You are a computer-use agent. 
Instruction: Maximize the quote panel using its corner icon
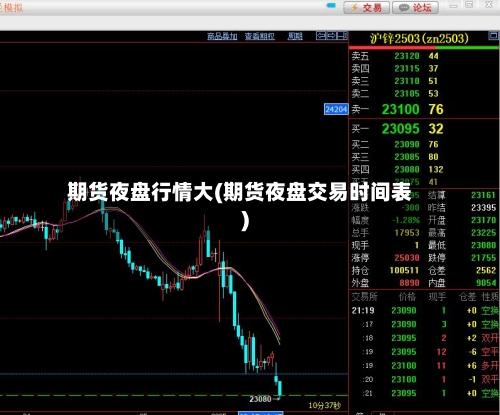(493, 35)
